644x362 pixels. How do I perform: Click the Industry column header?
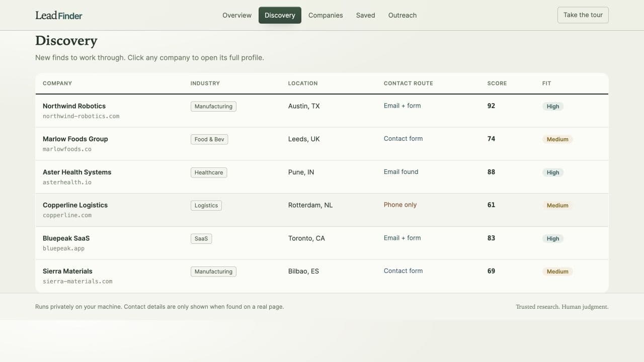click(x=205, y=83)
